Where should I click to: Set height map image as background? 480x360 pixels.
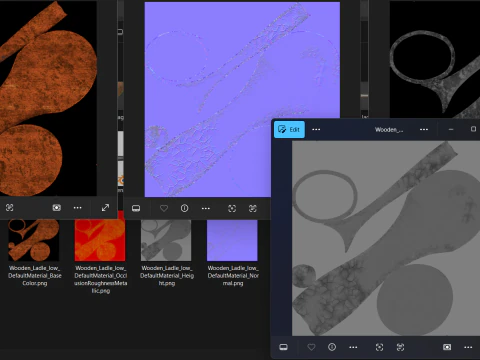[x=447, y=347]
